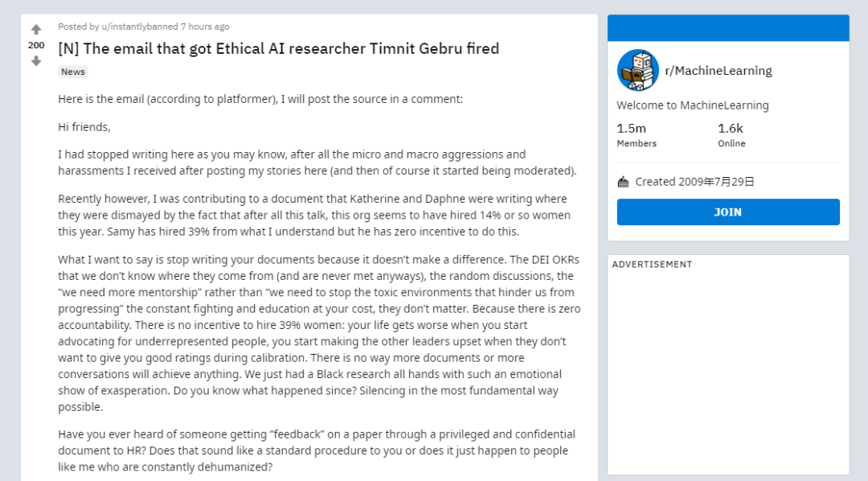Click the "Hi friends," greeting line
Screen dimensions: 868x481
pos(84,127)
